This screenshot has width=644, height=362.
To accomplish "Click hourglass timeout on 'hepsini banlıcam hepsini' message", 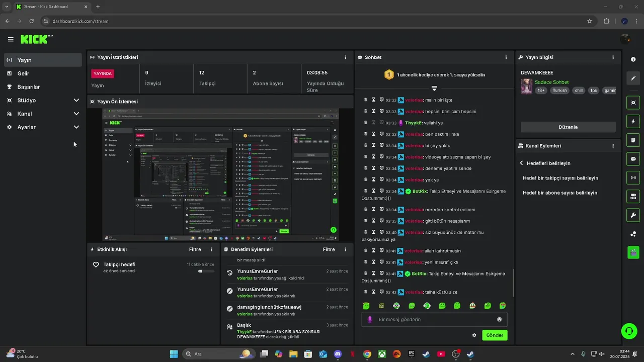I will click(374, 111).
